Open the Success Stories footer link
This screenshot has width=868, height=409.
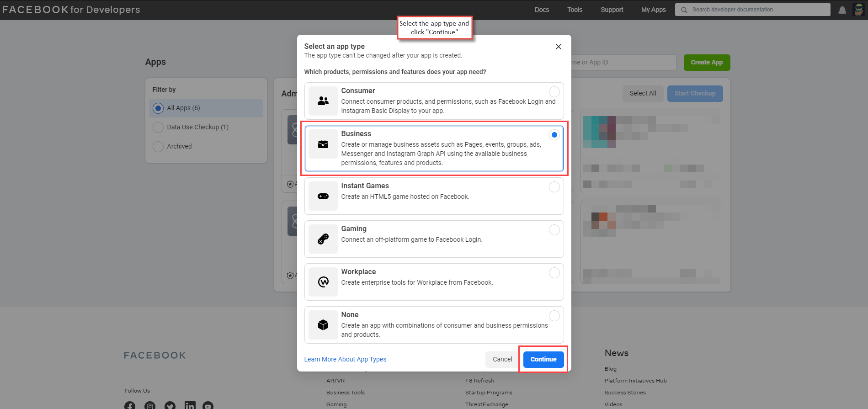click(625, 393)
